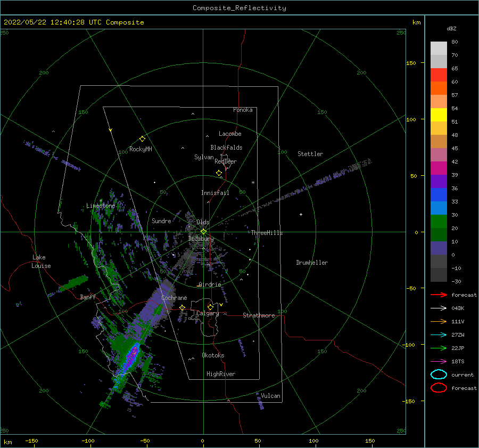
Task: Click the white 04DK arrow icon
Action: click(439, 308)
